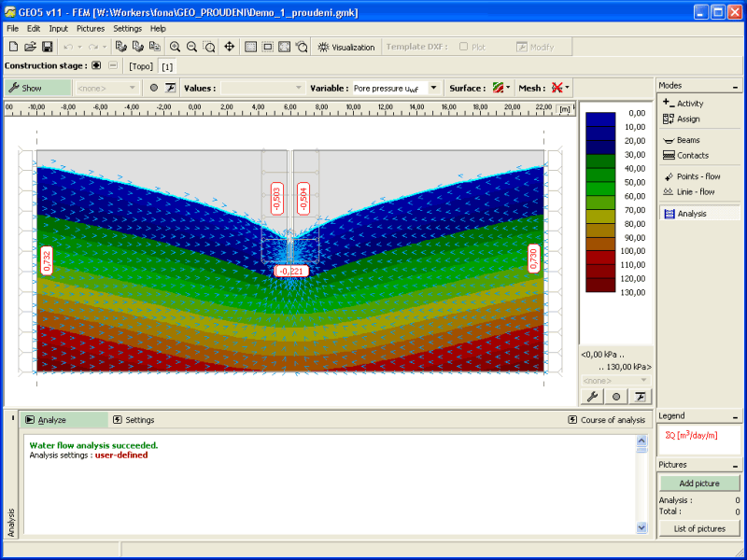This screenshot has height=560, width=747.
Task: Collapse the Pictures panel
Action: pyautogui.click(x=735, y=466)
